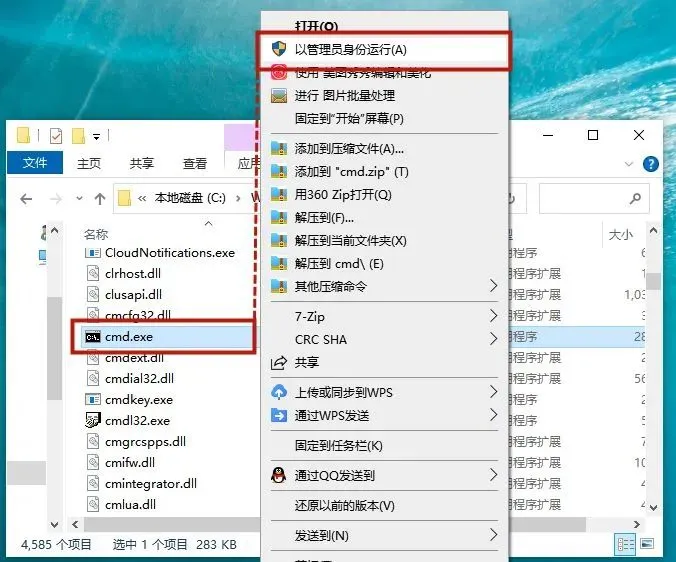Click archive icon beside 添加到压缩文件
Image resolution: width=676 pixels, height=562 pixels.
coord(279,149)
